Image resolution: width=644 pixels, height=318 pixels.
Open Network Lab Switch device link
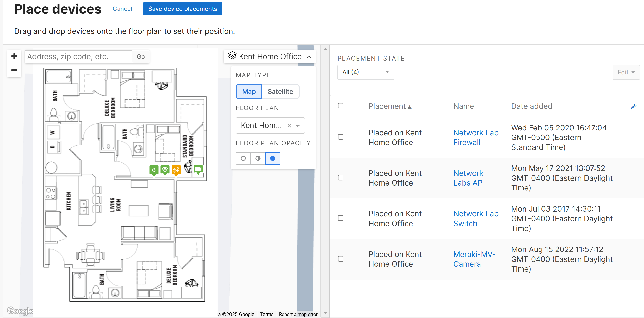(x=476, y=219)
